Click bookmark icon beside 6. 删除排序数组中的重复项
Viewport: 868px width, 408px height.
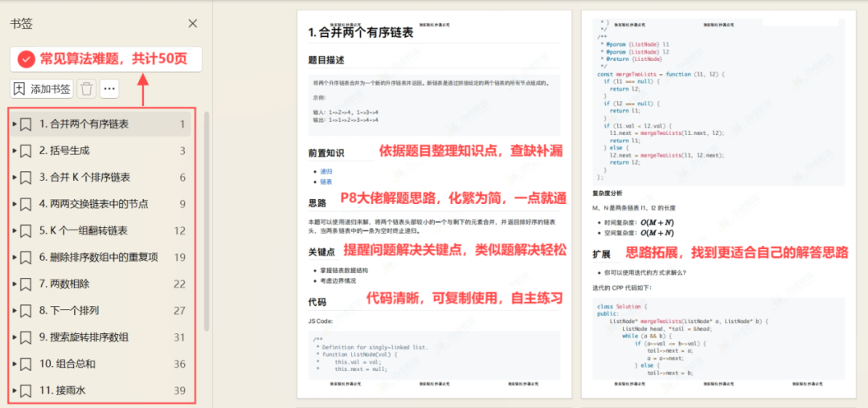26,258
